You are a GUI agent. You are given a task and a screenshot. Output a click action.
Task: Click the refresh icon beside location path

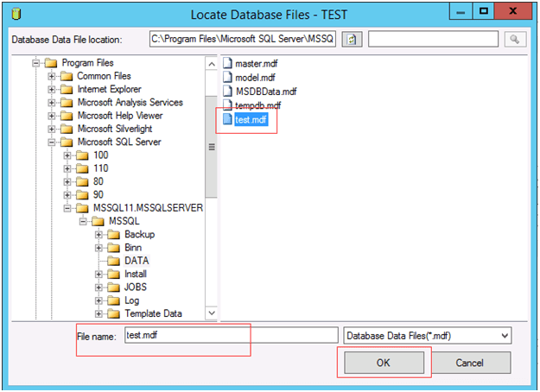click(352, 40)
